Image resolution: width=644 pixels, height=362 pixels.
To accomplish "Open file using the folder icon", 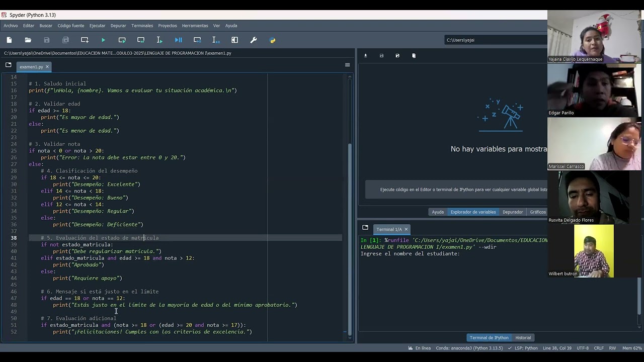I will [x=28, y=40].
